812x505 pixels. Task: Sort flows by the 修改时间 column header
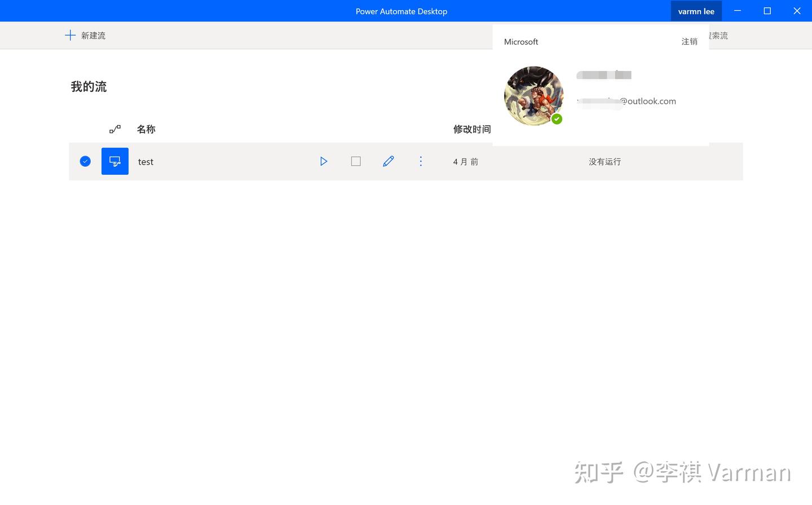tap(472, 129)
